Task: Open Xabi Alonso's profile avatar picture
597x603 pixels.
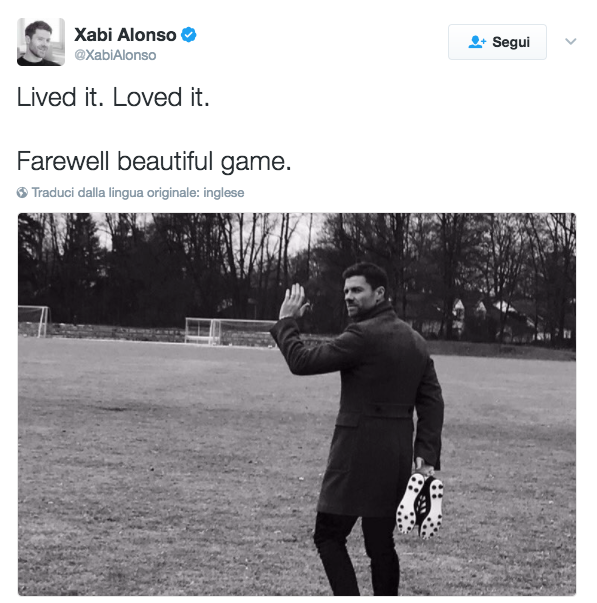Action: [x=41, y=42]
